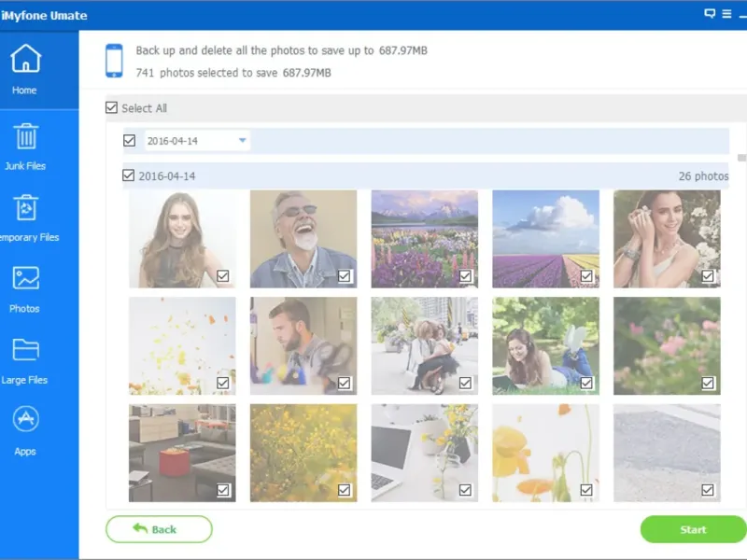Open Junk Files trash can icon
Image resolution: width=747 pixels, height=560 pixels.
pos(26,136)
